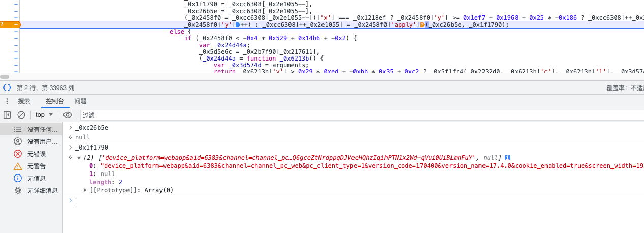Open the drawer three-dot menu
The height and width of the screenshot is (233, 644).
(7, 101)
